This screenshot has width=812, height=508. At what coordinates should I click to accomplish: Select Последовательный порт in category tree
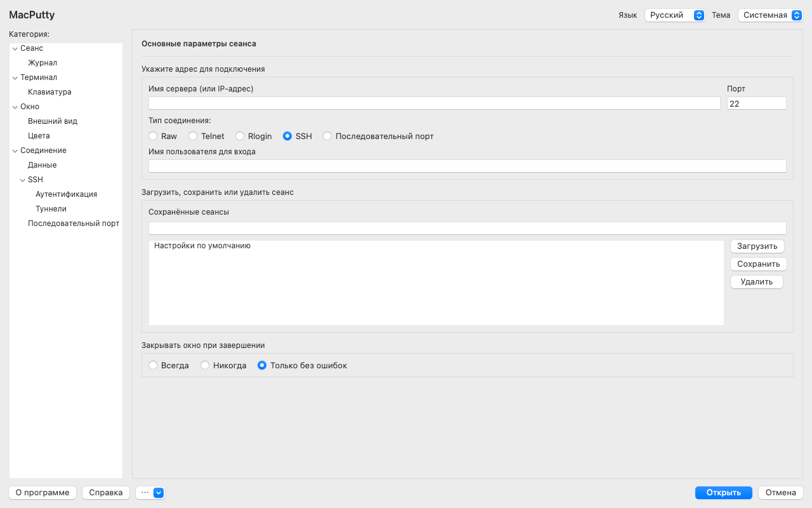coord(74,224)
